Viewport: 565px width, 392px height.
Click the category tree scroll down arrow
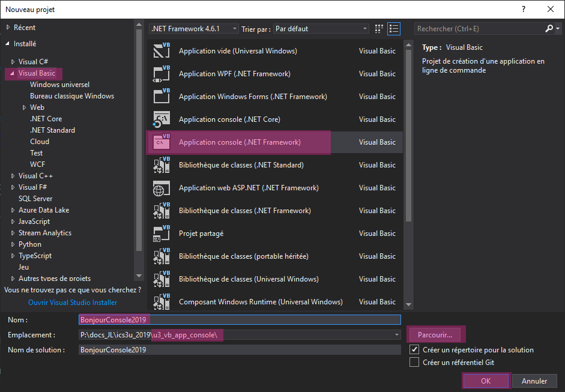coord(139,276)
